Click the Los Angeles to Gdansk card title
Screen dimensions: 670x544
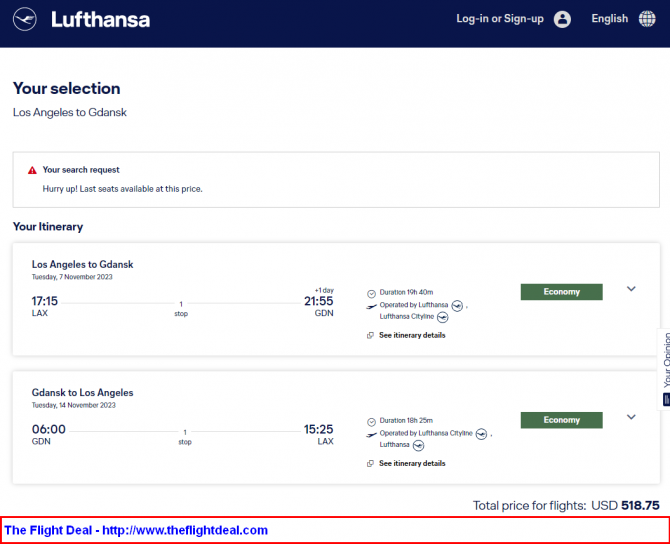coord(82,265)
